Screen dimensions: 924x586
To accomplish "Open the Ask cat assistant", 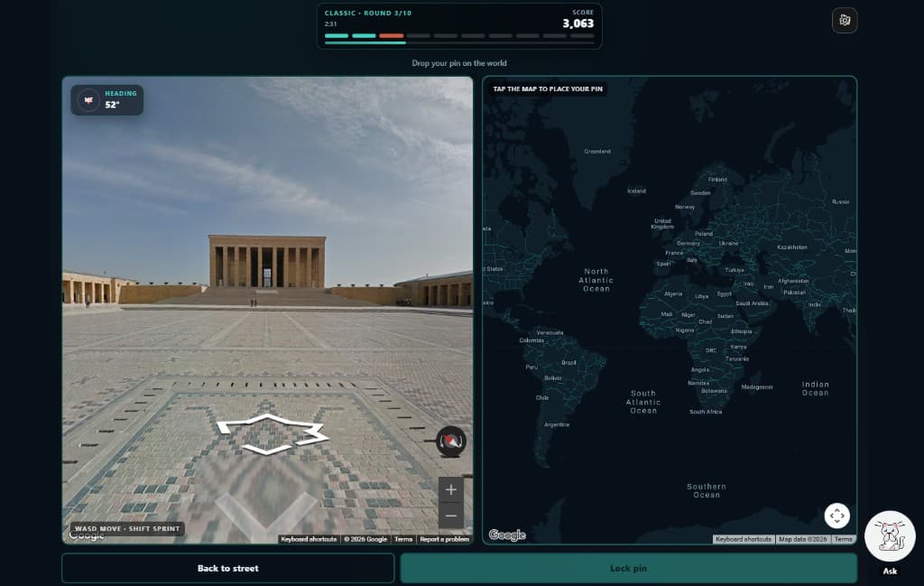I will click(x=890, y=536).
